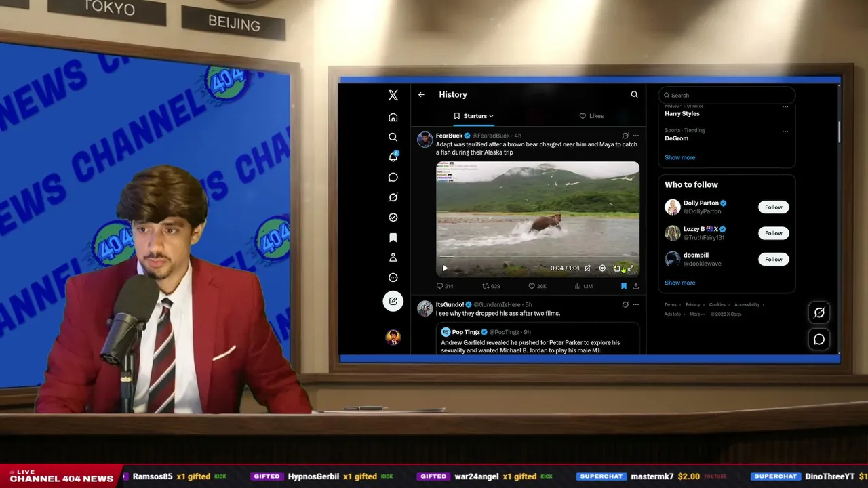This screenshot has height=488, width=868.
Task: Click the Grok icon on ItsGundo's post
Action: click(625, 305)
